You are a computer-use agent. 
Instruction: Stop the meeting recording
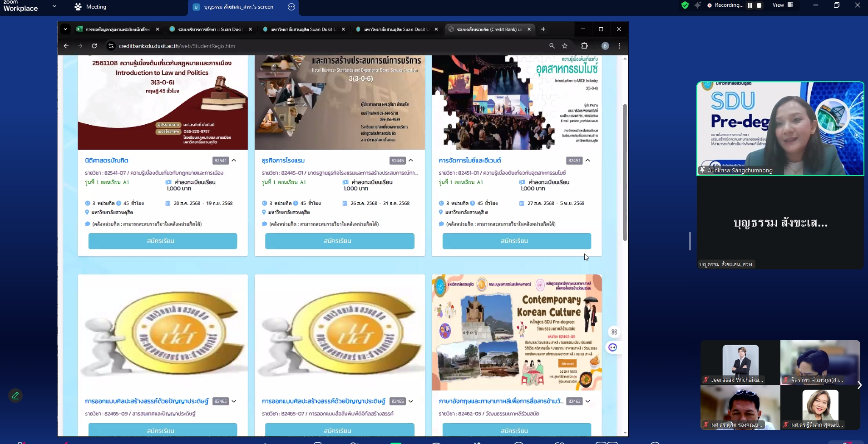click(759, 5)
